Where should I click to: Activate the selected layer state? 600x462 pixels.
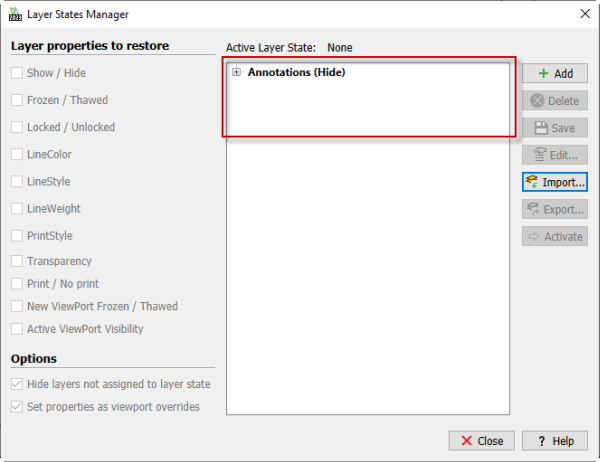click(555, 237)
